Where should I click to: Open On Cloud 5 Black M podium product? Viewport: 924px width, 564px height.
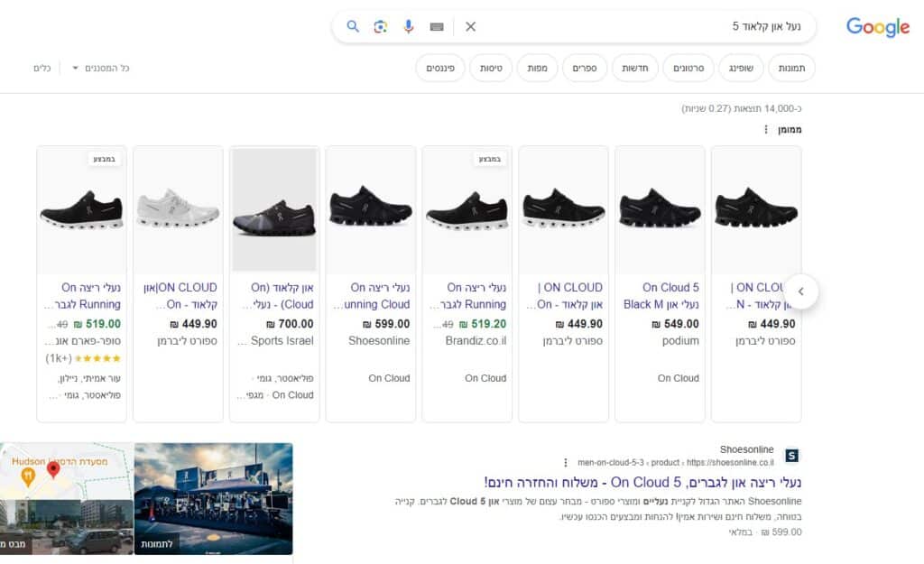[x=660, y=295]
